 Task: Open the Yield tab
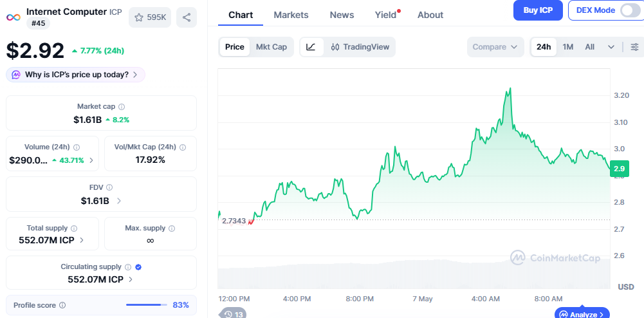385,15
